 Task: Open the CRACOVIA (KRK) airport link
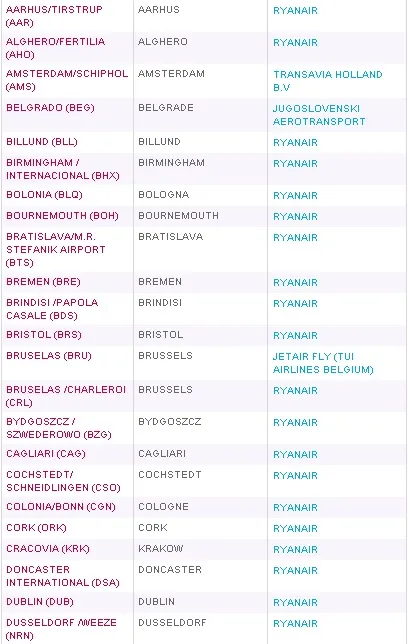(x=47, y=548)
